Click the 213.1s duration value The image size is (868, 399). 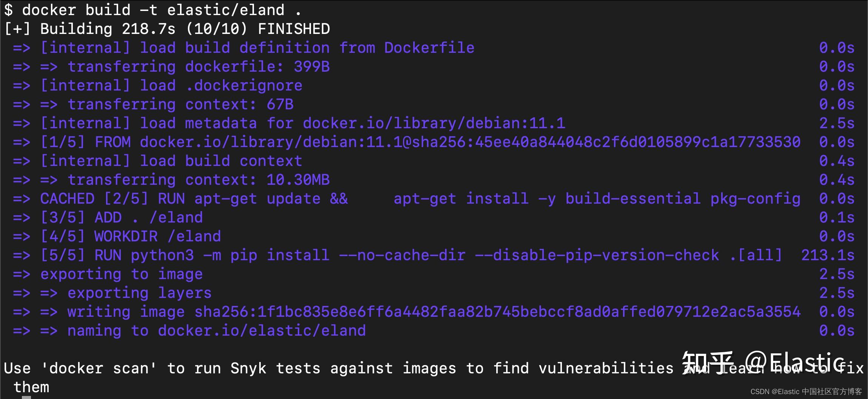[828, 255]
